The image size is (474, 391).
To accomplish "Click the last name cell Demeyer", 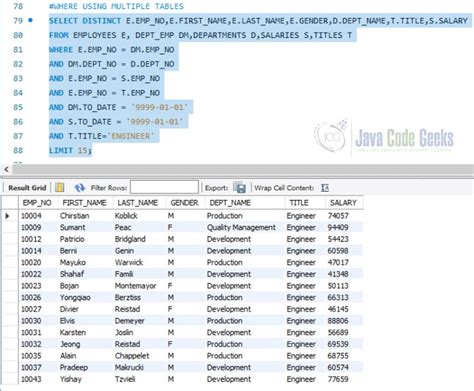I will click(129, 321).
